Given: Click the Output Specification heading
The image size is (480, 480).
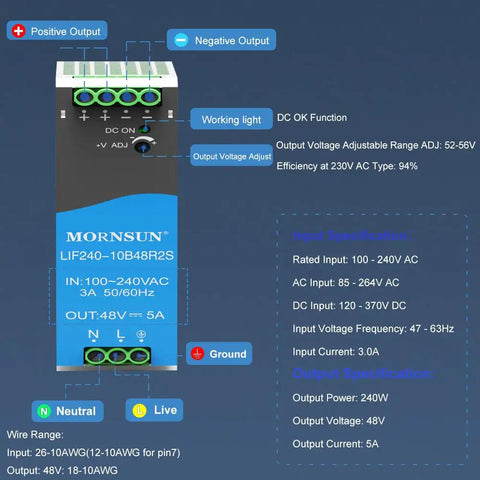Looking at the screenshot, I should (364, 373).
